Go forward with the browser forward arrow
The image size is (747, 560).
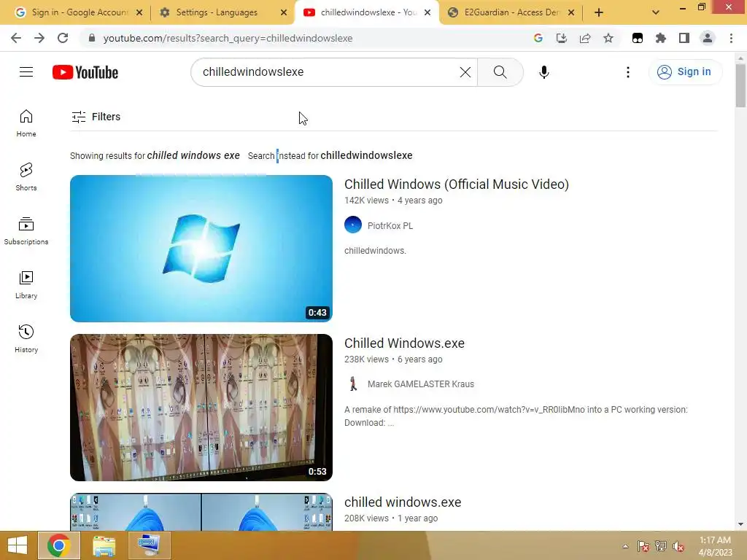(39, 38)
